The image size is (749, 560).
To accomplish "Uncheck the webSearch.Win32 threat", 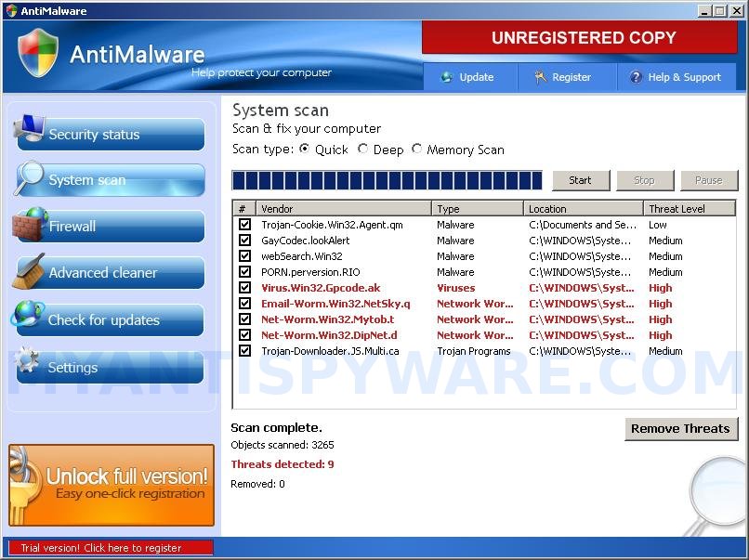I will click(x=245, y=256).
